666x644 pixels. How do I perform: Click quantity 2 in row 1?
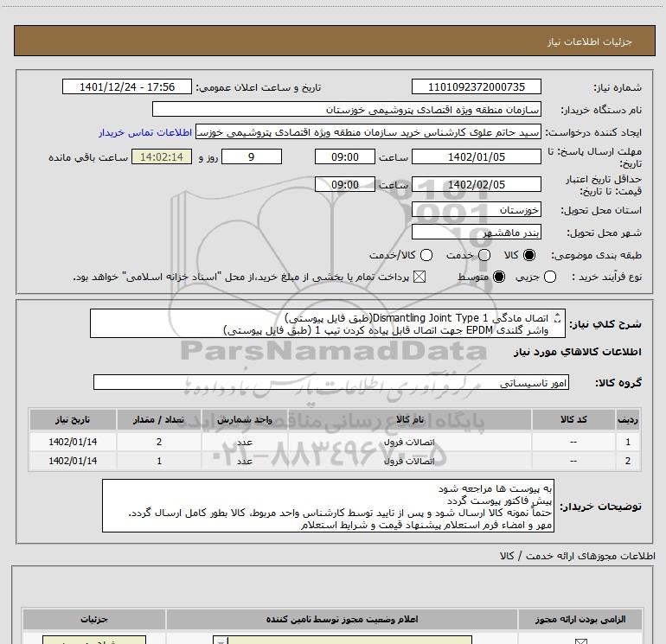point(159,442)
